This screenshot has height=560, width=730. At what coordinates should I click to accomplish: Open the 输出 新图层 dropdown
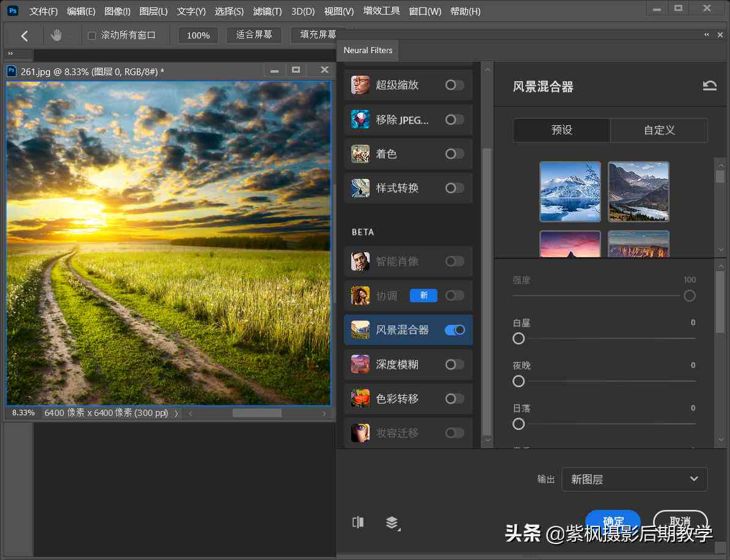pyautogui.click(x=634, y=479)
